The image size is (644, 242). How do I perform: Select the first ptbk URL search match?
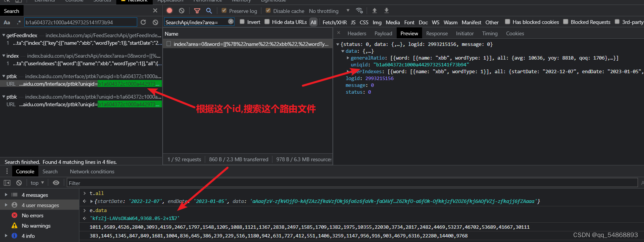pos(81,84)
